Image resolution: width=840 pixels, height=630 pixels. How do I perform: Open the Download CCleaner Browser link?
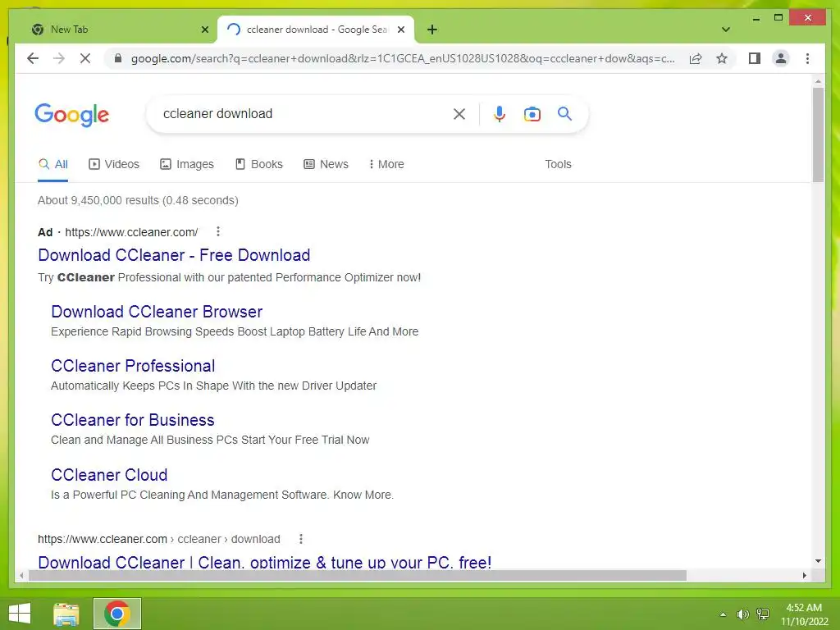(157, 312)
